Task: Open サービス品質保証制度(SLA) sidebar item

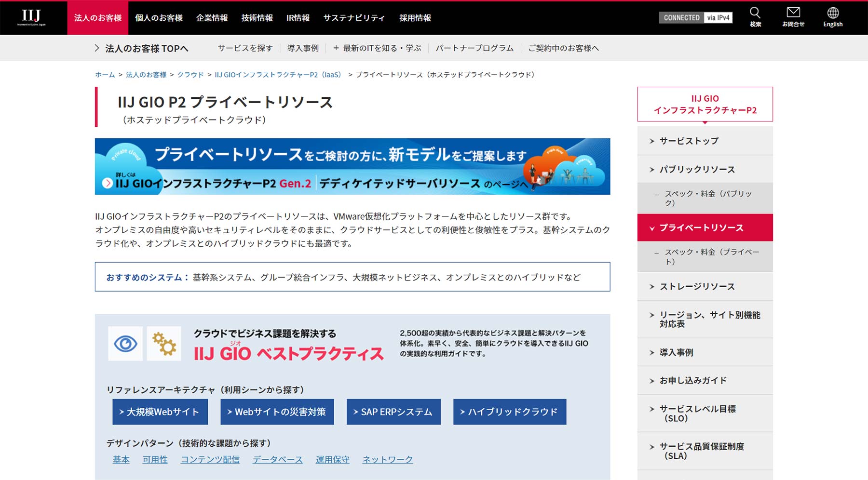Action: [705, 451]
